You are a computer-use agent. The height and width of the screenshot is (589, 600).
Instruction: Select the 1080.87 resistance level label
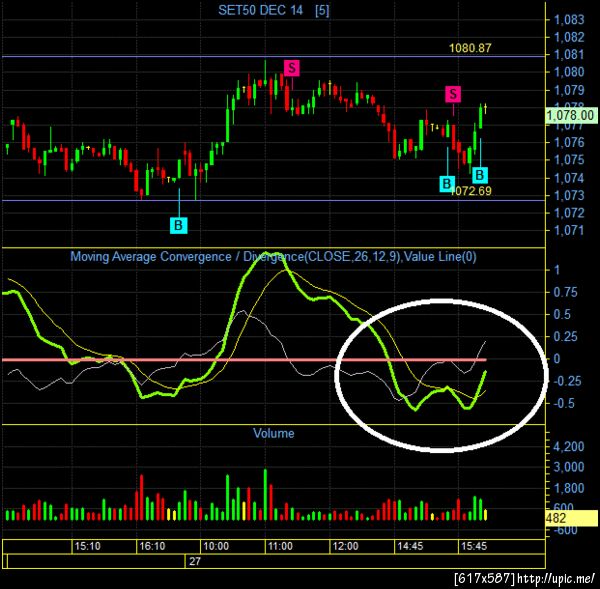coord(470,48)
